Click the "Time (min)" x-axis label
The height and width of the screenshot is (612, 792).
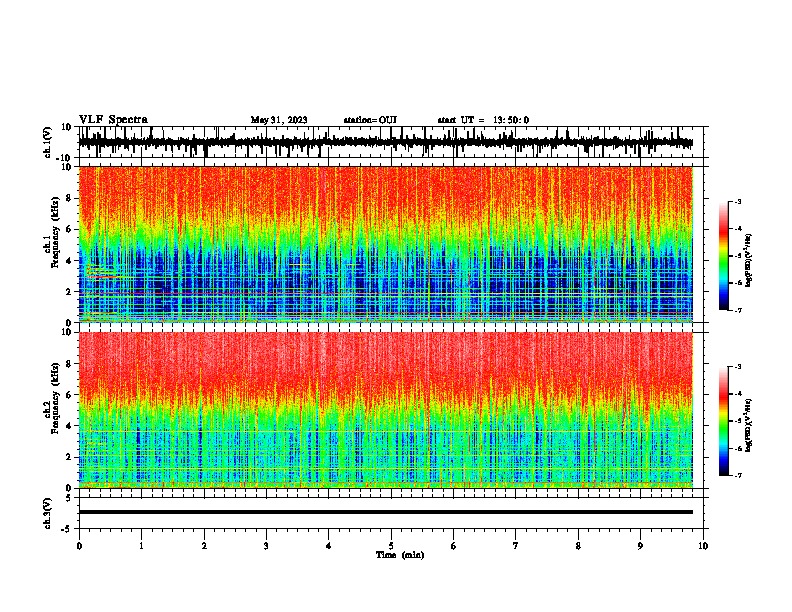click(400, 555)
